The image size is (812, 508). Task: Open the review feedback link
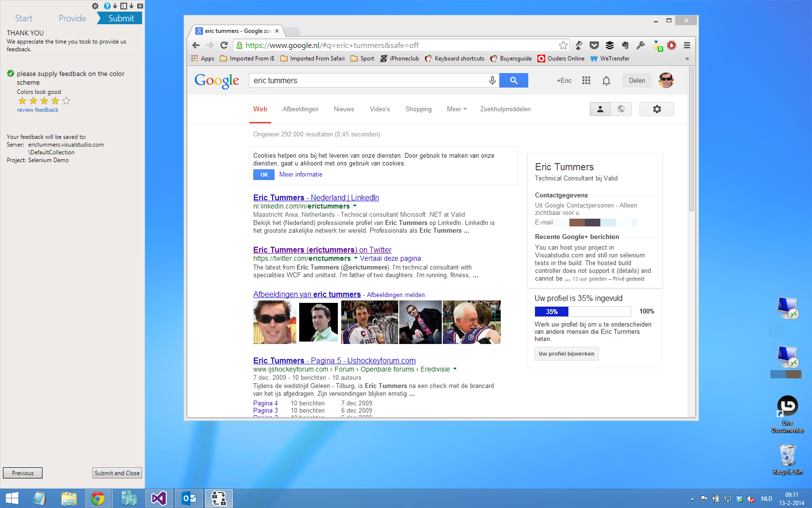click(x=38, y=110)
